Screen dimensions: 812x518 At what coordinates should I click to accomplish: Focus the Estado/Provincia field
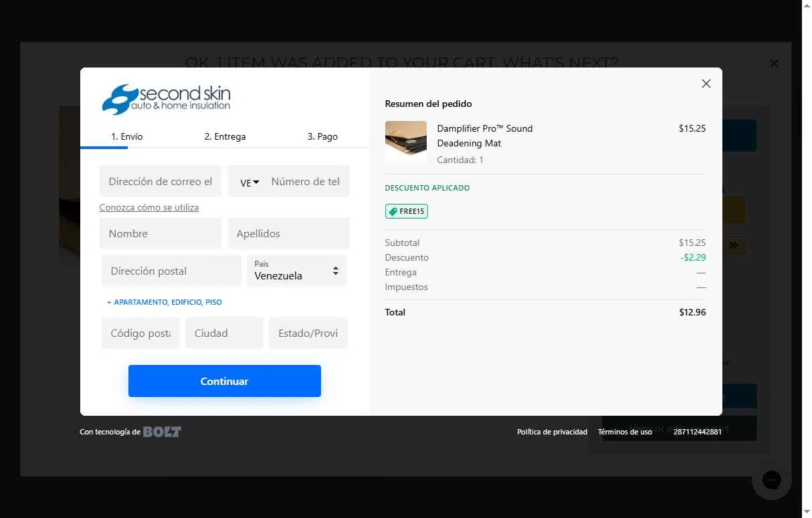308,333
